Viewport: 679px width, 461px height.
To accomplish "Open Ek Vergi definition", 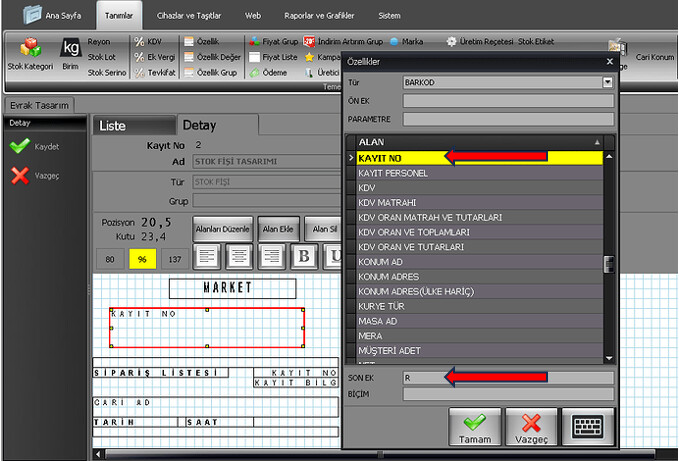I will (x=155, y=57).
